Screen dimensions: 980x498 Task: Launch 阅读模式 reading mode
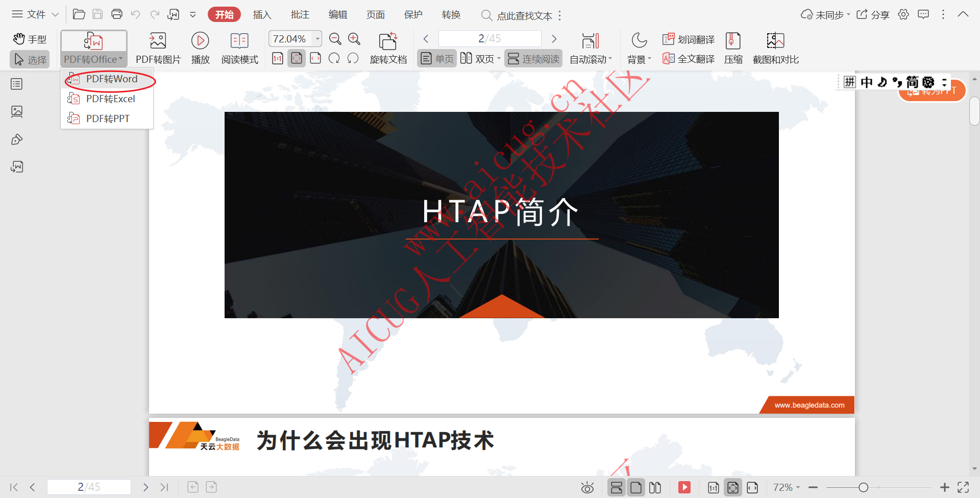point(239,48)
